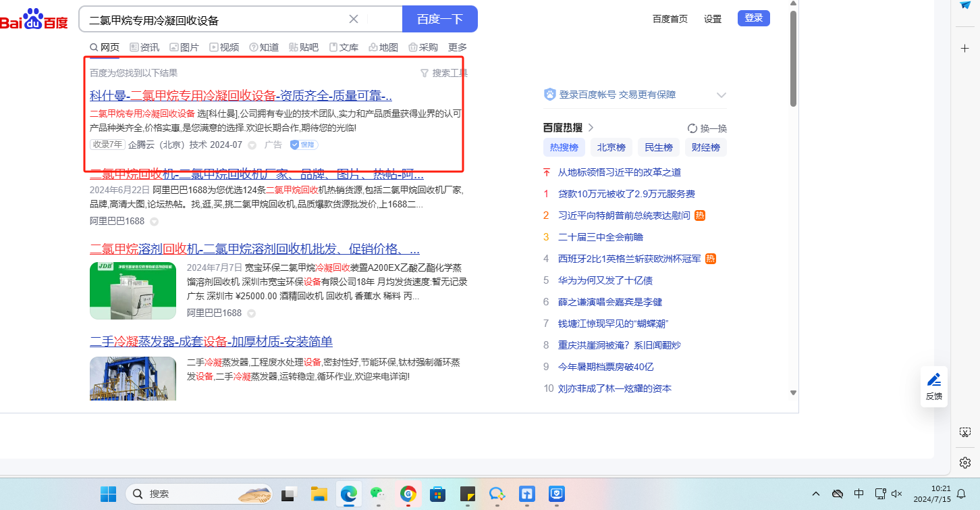Click the Baidu logo
The image size is (980, 510).
tap(34, 20)
